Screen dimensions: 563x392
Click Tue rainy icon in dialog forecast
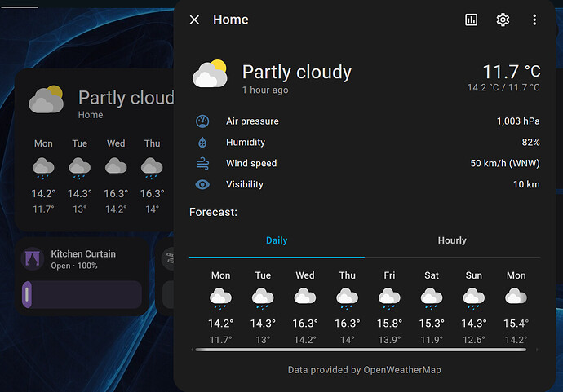(263, 298)
